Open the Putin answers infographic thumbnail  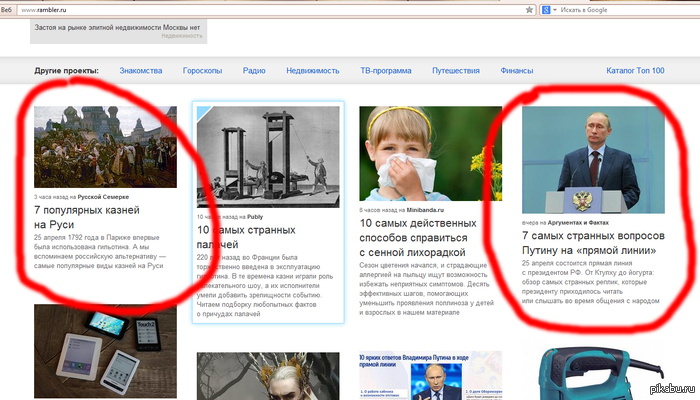(x=430, y=376)
